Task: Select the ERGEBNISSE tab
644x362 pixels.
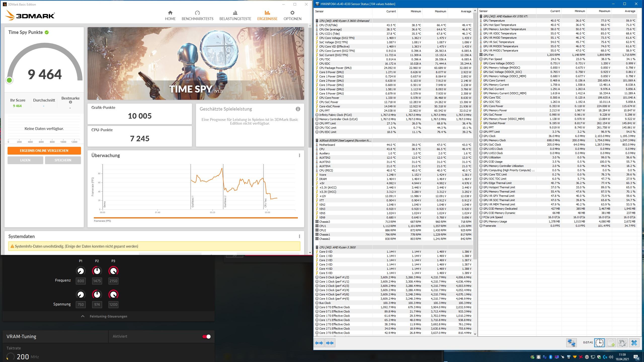Action: (267, 16)
